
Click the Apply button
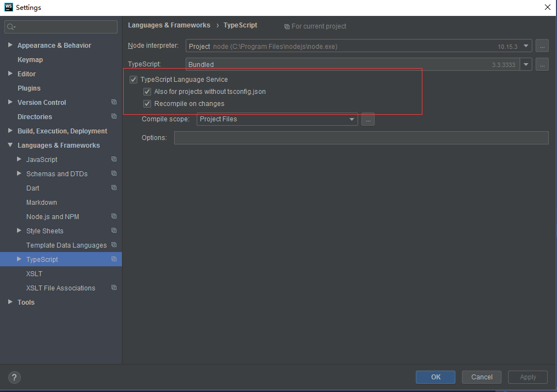pos(528,377)
